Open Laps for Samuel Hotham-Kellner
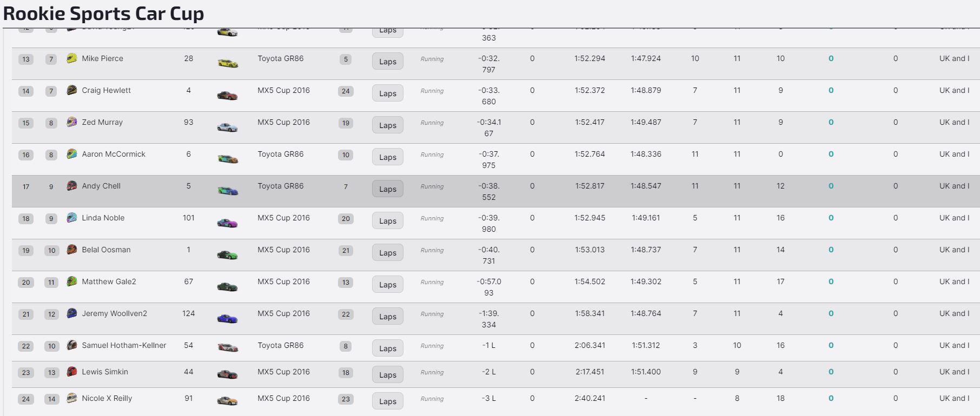The width and height of the screenshot is (980, 416). point(388,348)
